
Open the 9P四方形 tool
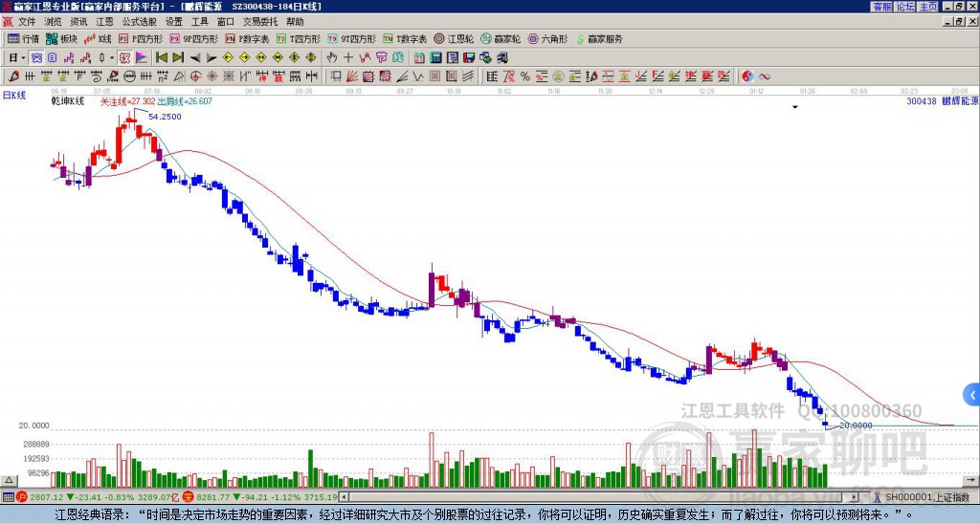pyautogui.click(x=194, y=38)
